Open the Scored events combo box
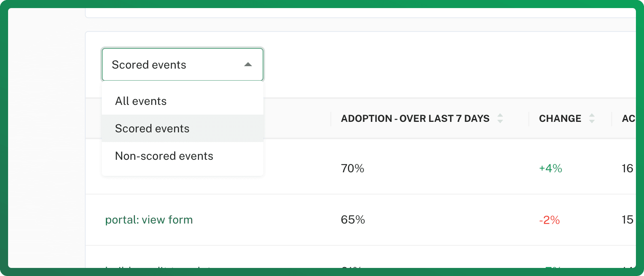This screenshot has height=276, width=644. [x=183, y=65]
